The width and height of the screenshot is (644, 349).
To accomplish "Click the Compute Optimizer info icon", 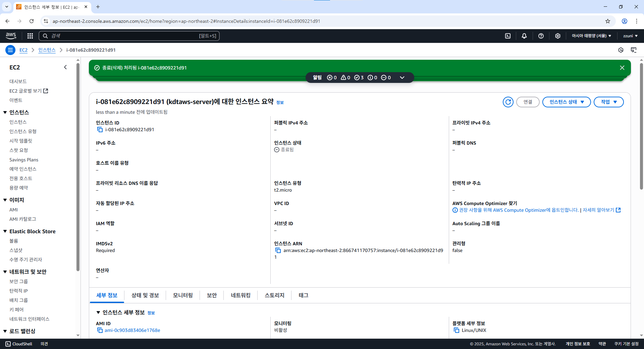I will click(455, 210).
